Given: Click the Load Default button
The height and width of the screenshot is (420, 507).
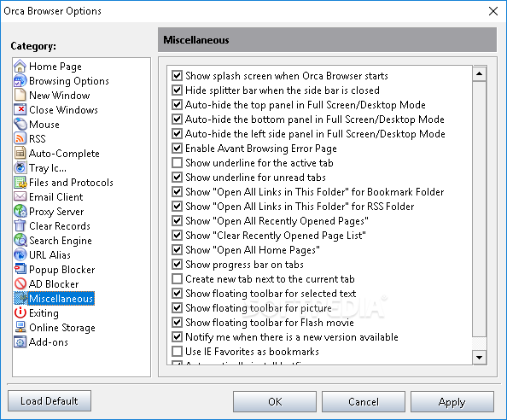Looking at the screenshot, I should [x=50, y=401].
